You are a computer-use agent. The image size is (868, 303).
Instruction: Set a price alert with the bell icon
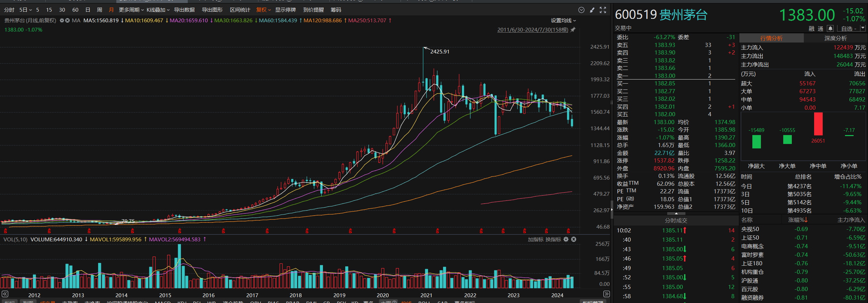(830, 28)
